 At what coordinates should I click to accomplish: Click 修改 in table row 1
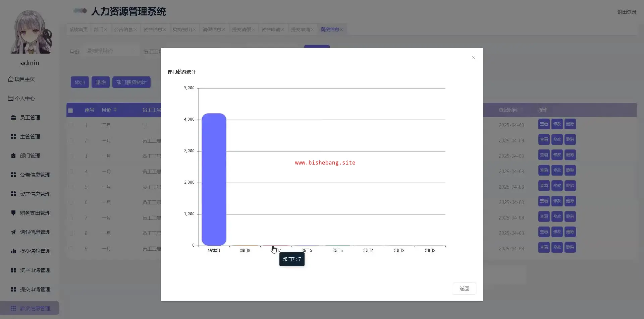tap(557, 124)
